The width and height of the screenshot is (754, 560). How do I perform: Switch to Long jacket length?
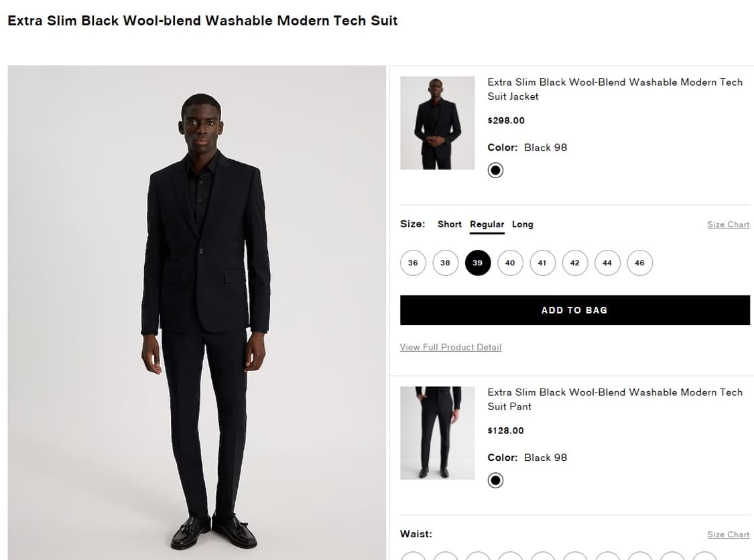523,224
